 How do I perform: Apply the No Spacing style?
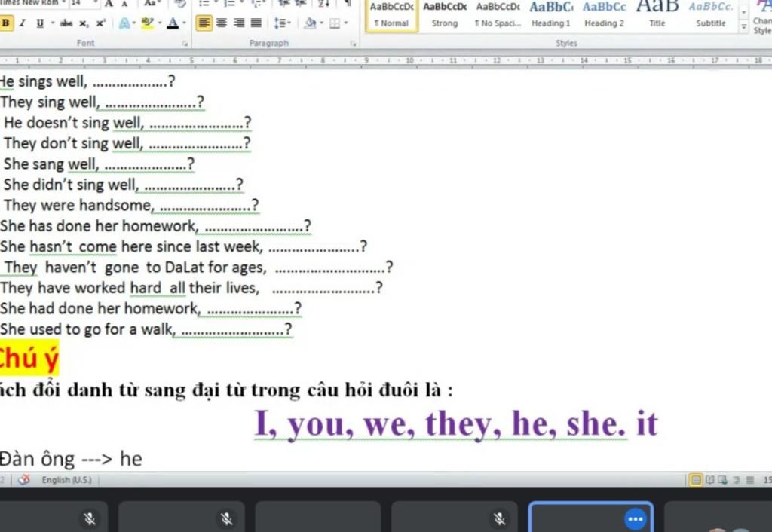click(x=498, y=15)
